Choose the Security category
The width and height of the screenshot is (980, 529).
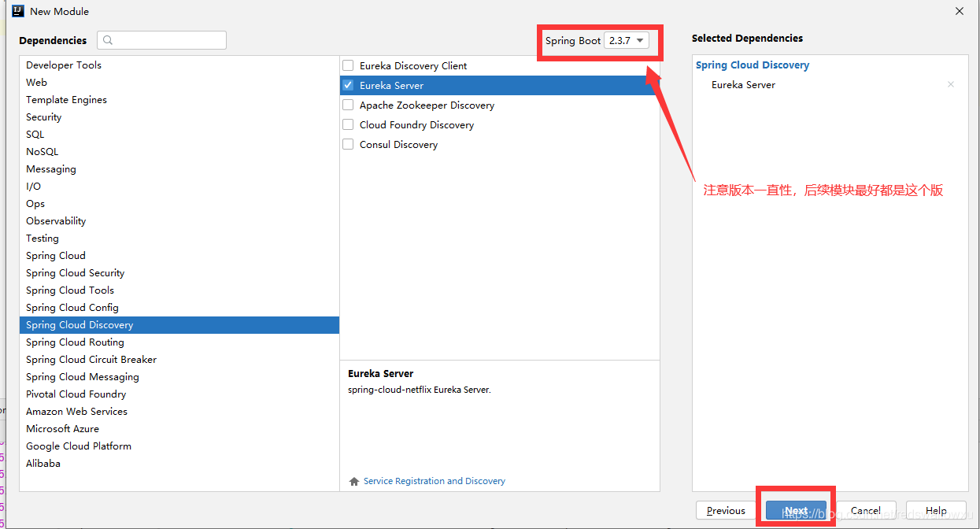click(x=179, y=117)
